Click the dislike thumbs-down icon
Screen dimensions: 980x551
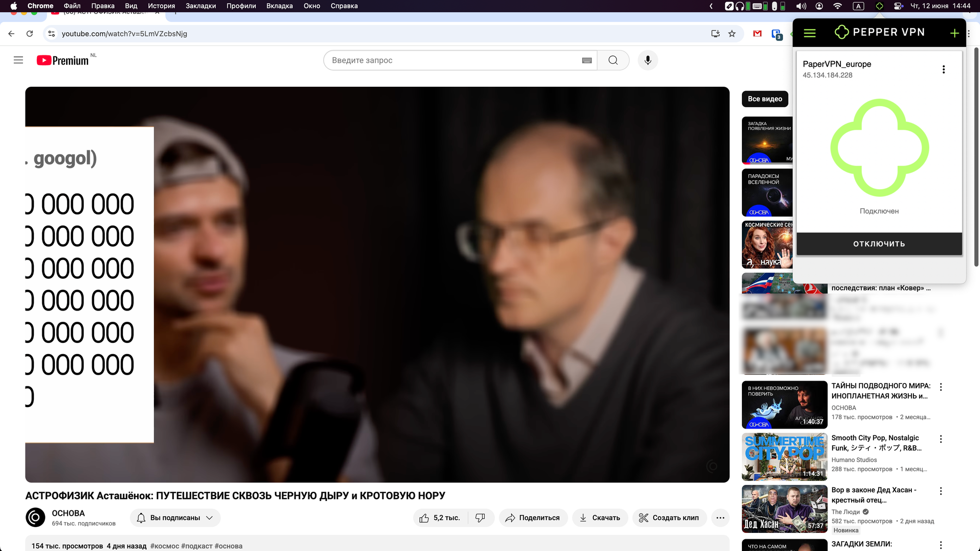click(x=480, y=518)
